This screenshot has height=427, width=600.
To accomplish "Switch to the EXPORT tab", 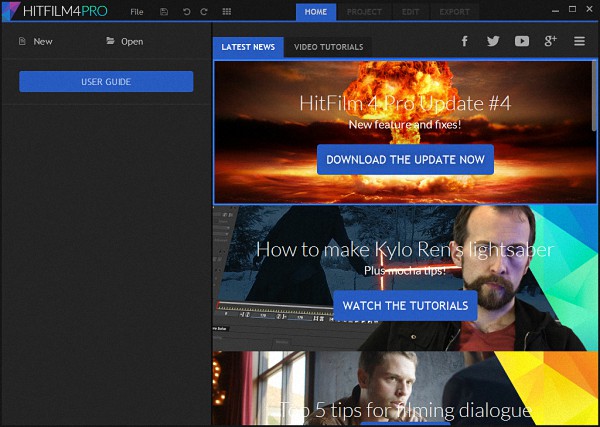I will tap(454, 12).
